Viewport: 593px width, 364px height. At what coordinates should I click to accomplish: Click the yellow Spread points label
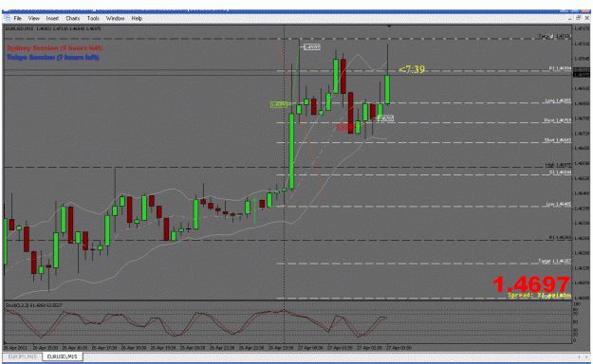pos(539,295)
